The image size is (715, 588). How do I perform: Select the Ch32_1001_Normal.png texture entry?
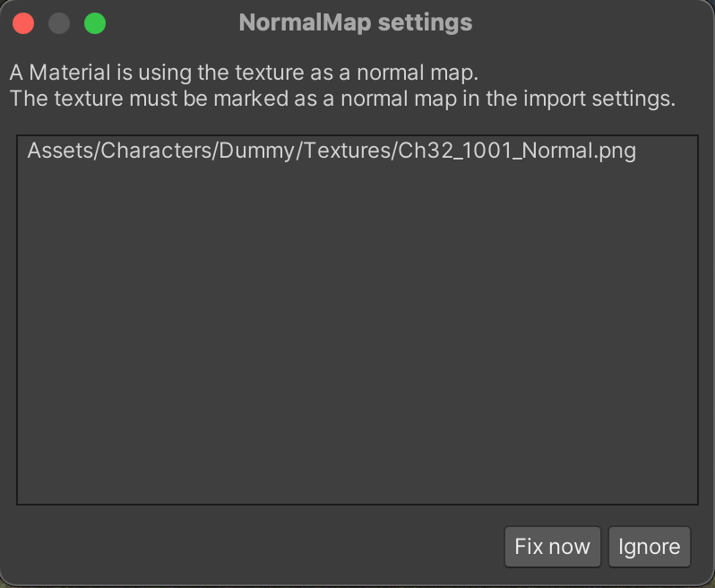[332, 151]
